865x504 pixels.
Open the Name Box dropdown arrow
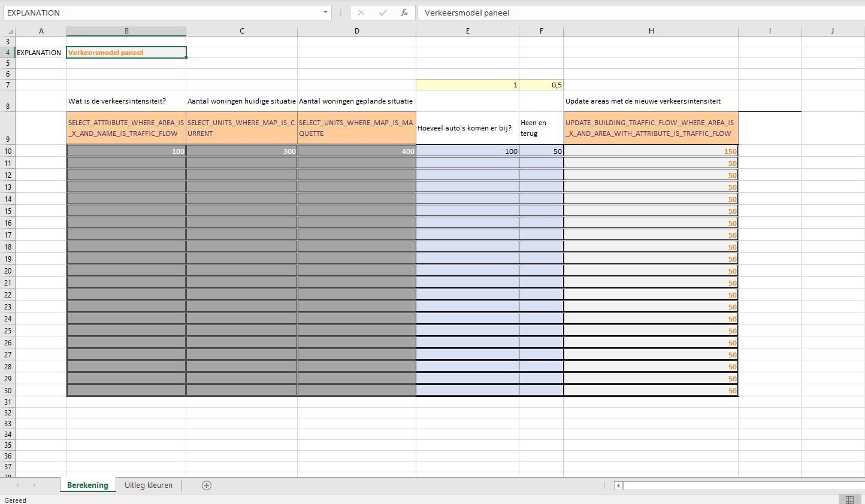pyautogui.click(x=325, y=13)
